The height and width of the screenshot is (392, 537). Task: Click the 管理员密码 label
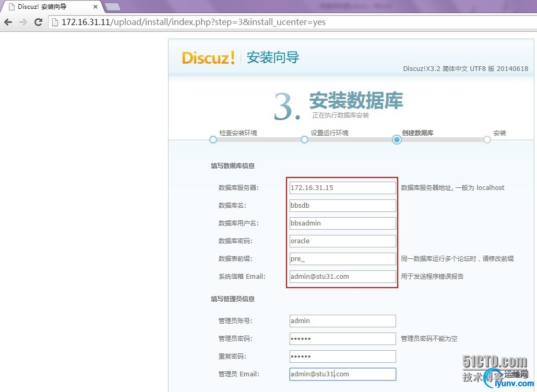(x=235, y=339)
